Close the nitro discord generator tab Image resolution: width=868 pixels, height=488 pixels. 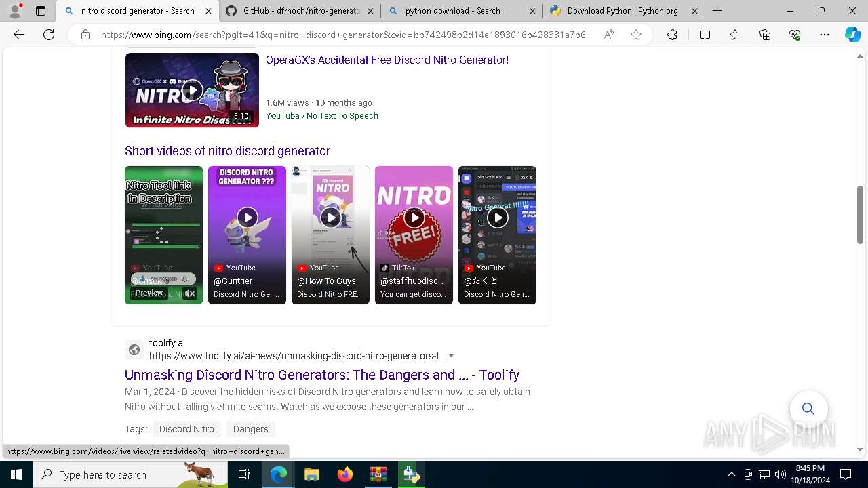pos(208,11)
